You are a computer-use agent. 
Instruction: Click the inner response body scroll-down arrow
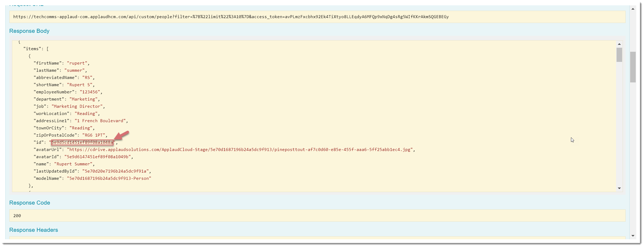tap(619, 188)
